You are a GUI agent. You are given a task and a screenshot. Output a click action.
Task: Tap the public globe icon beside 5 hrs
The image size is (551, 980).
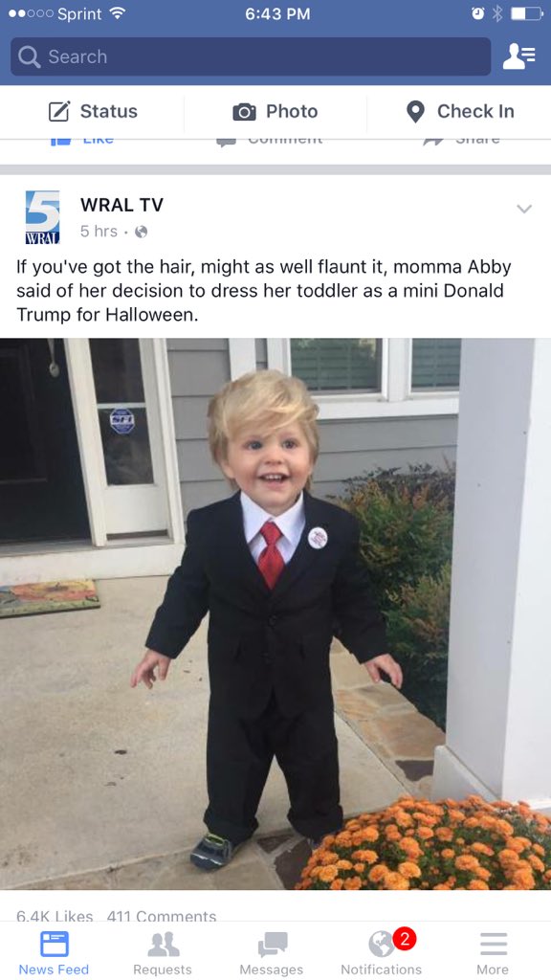click(x=142, y=232)
